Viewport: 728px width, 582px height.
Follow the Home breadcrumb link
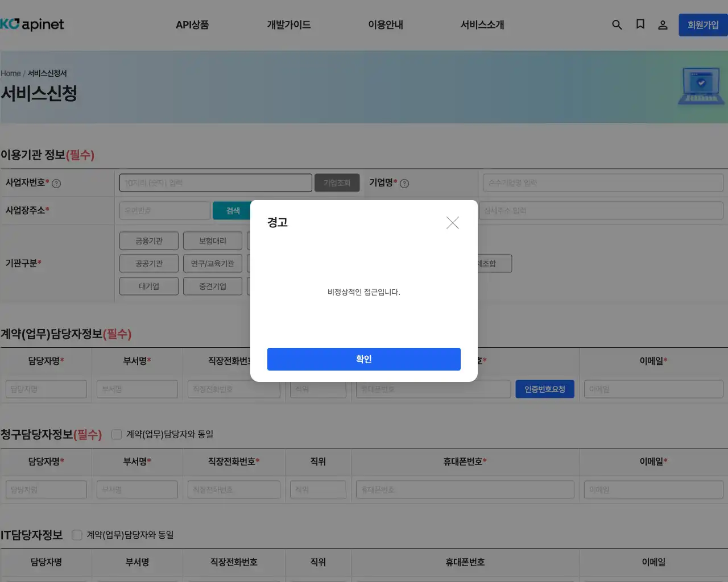10,73
